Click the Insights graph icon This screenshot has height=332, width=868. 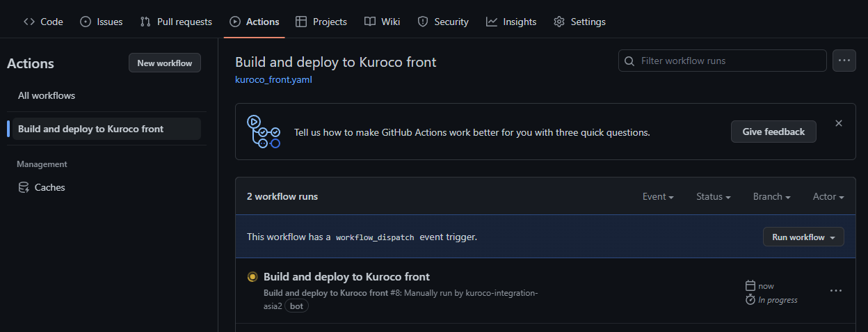click(492, 22)
